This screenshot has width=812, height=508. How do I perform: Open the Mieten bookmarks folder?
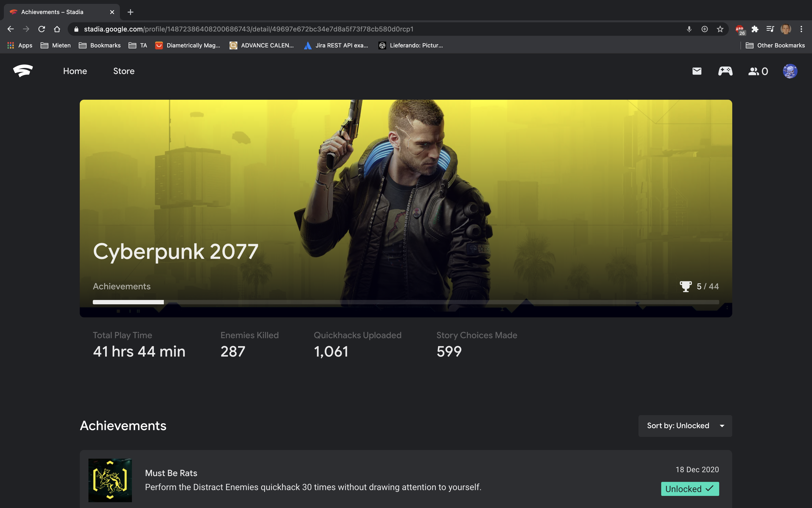coord(56,45)
